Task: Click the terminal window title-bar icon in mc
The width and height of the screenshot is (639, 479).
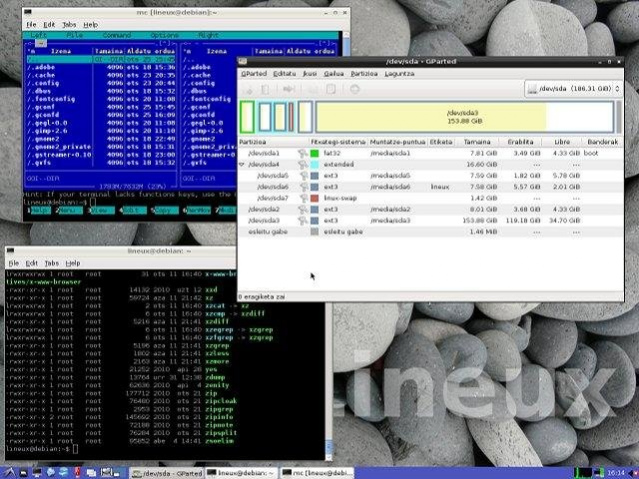Action: pos(27,9)
